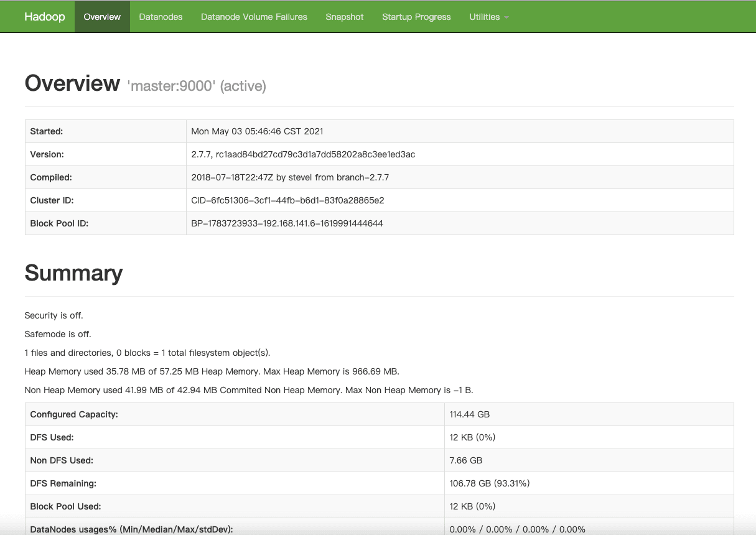Click the Heap Memory usage line
The image size is (756, 535).
tap(212, 371)
